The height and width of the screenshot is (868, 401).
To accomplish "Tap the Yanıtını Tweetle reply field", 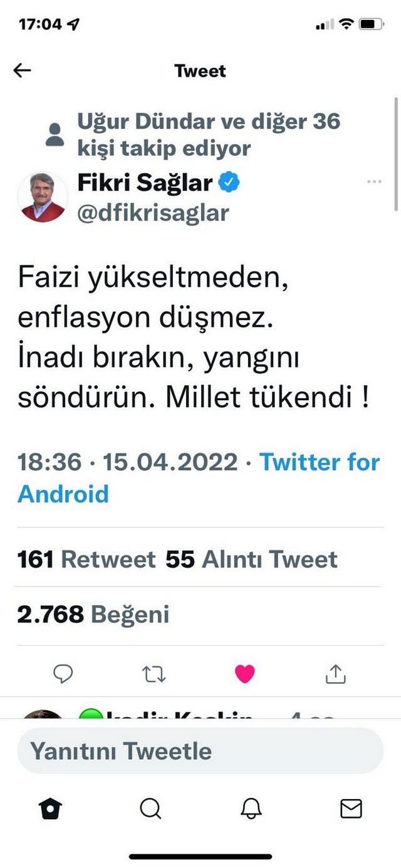I will [x=200, y=750].
